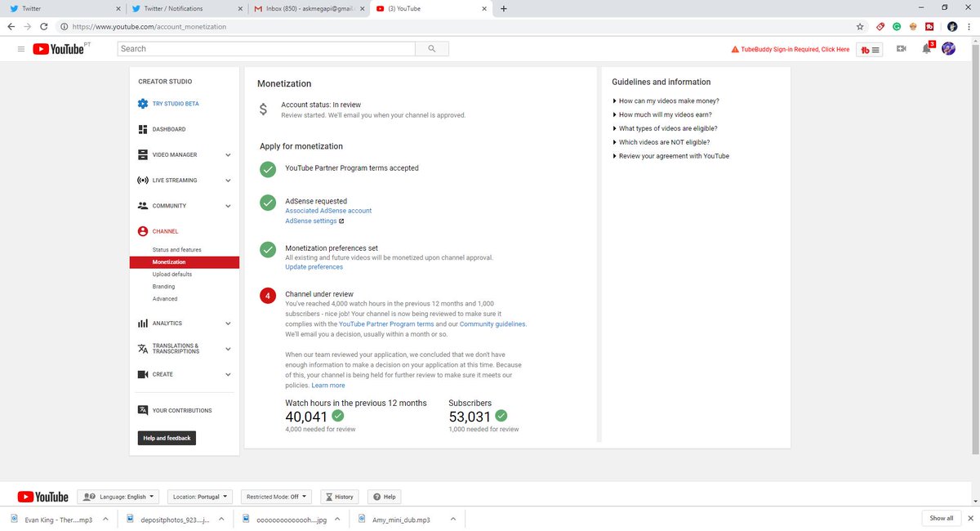Open the Location: Portugal dropdown

click(200, 497)
